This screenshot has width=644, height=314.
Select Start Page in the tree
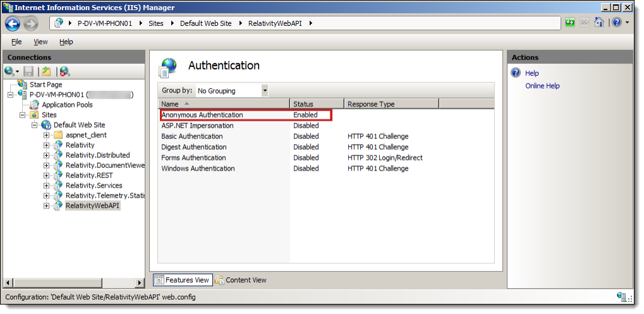click(x=46, y=85)
